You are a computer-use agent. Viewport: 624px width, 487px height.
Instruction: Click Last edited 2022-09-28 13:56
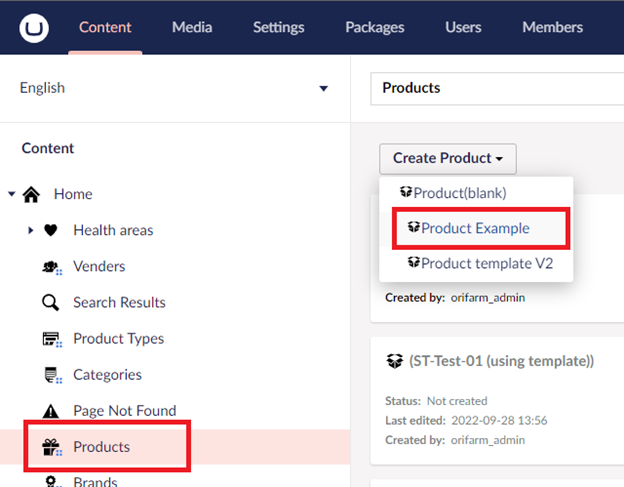466,420
